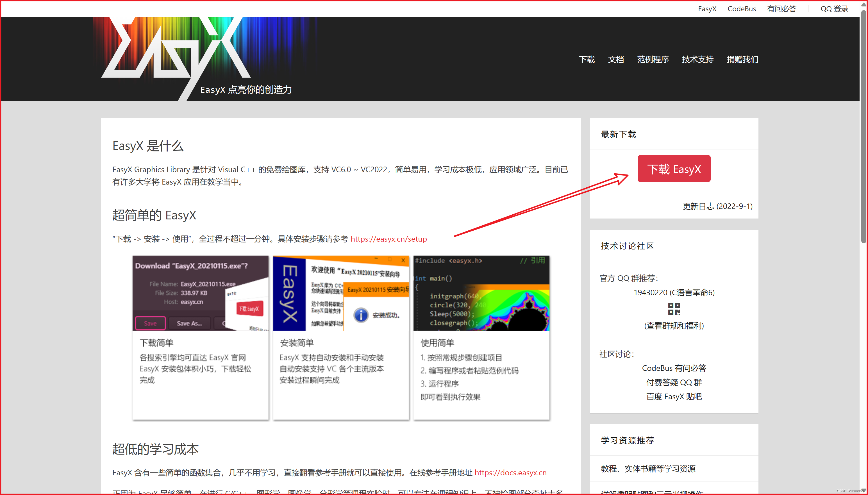
Task: Click the 学习资源推荐 panel heading
Action: [627, 440]
